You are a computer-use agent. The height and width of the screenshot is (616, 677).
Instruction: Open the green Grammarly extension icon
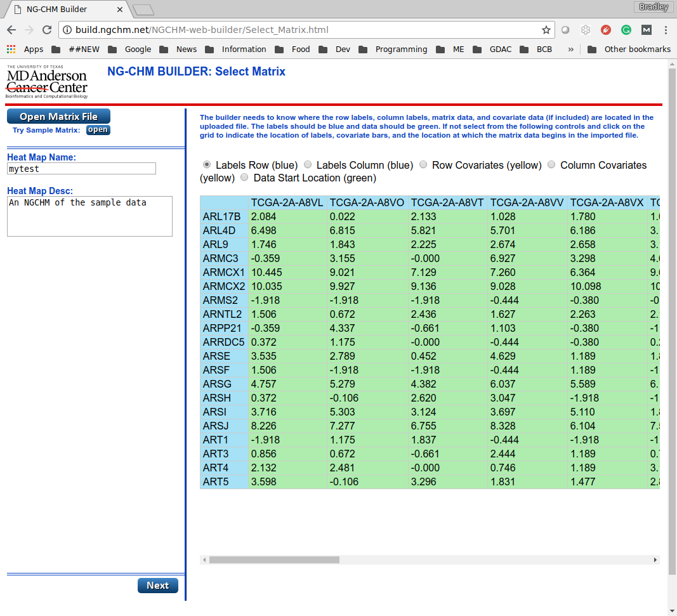[626, 30]
